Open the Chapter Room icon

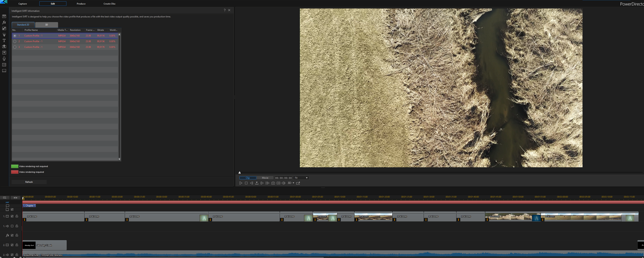click(4, 65)
